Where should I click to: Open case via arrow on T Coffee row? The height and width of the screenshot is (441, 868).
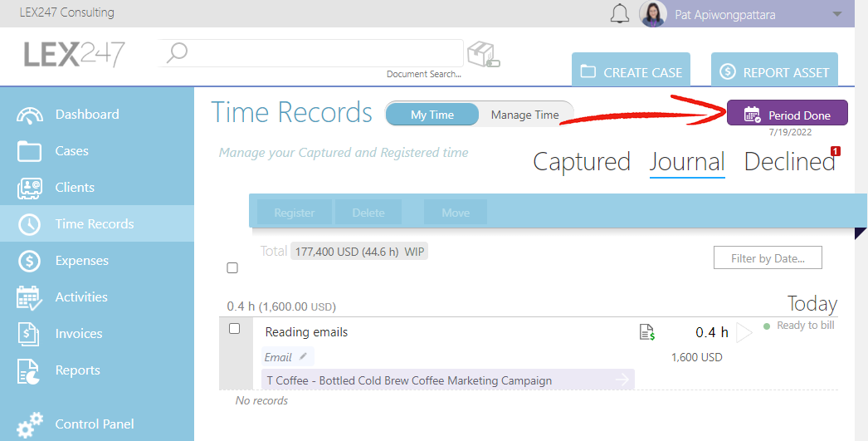click(x=622, y=380)
